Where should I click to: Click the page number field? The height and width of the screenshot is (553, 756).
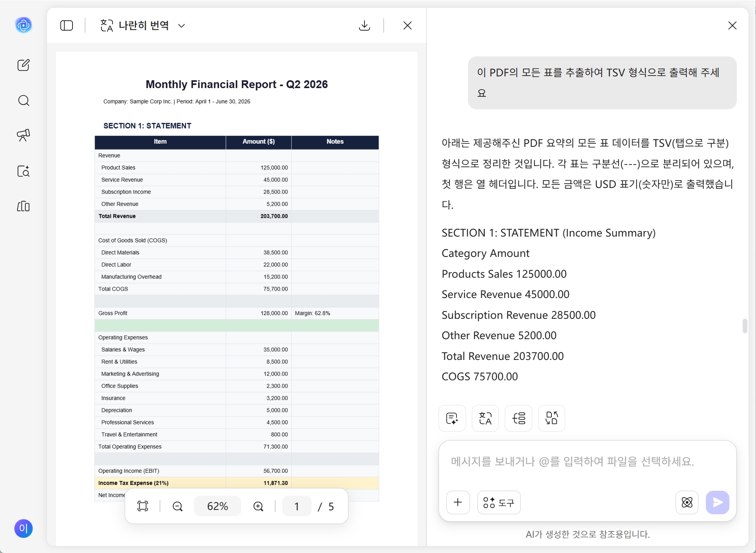pyautogui.click(x=297, y=506)
